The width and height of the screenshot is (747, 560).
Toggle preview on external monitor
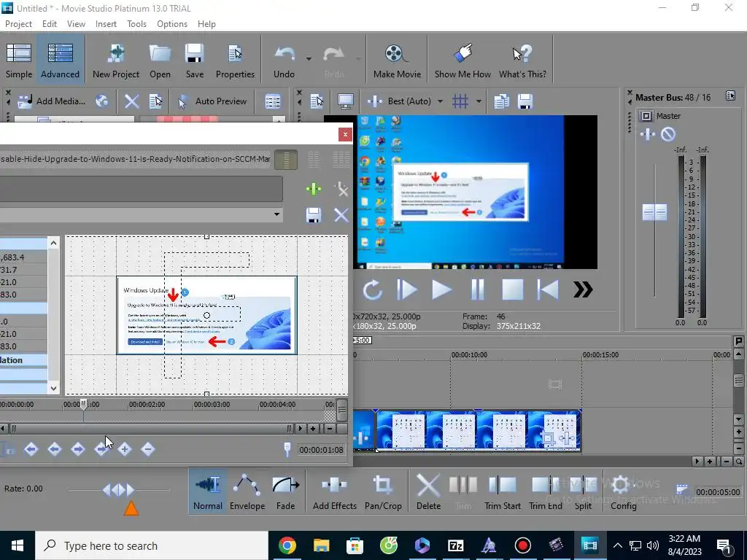345,101
